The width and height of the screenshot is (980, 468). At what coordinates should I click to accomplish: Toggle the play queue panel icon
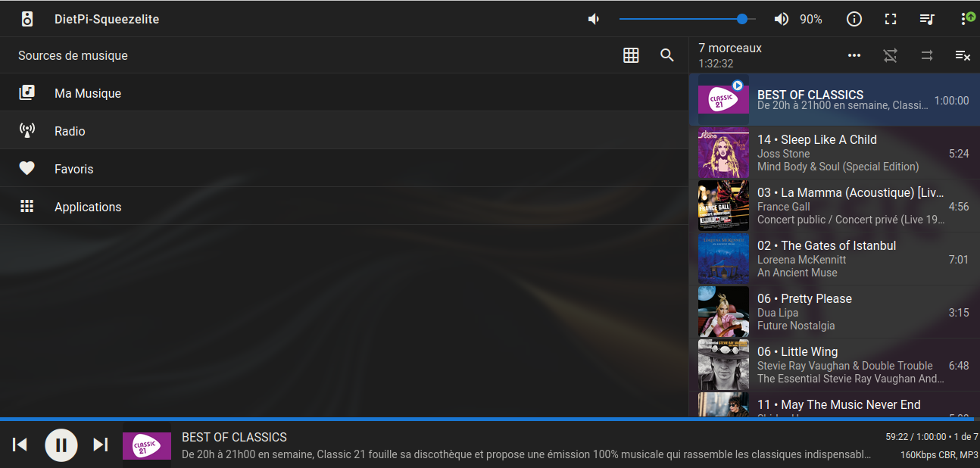(927, 19)
